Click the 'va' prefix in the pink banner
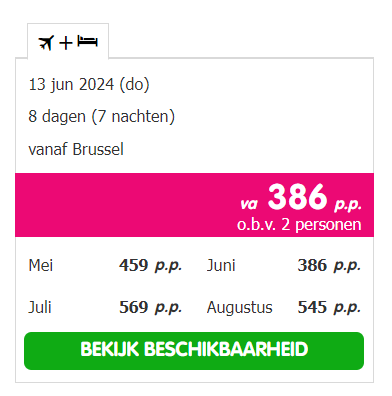392x396 pixels. pos(249,203)
